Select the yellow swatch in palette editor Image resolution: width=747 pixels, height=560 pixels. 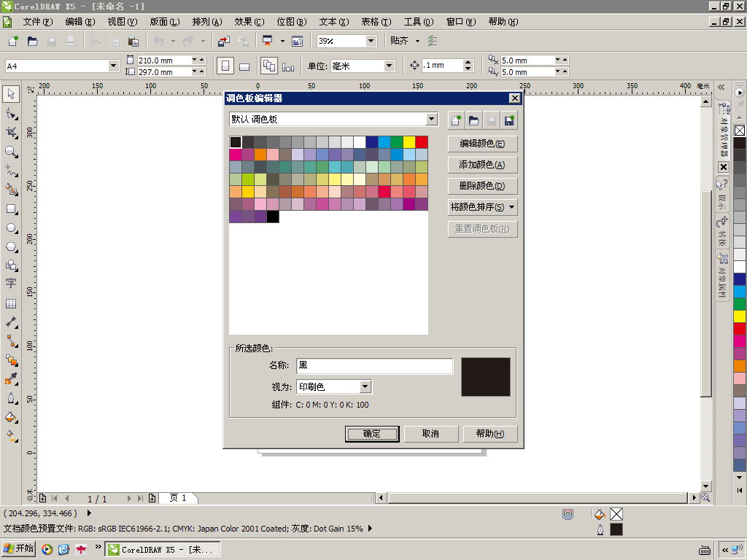point(409,142)
